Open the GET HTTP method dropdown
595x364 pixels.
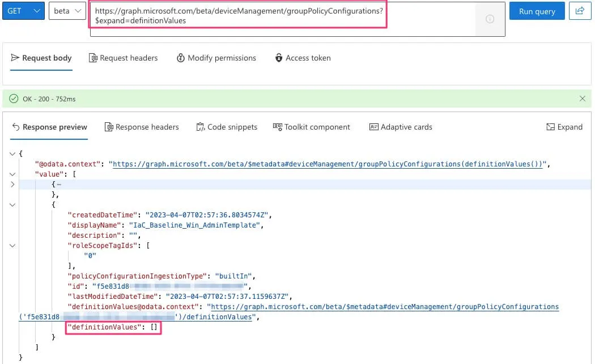pyautogui.click(x=24, y=11)
